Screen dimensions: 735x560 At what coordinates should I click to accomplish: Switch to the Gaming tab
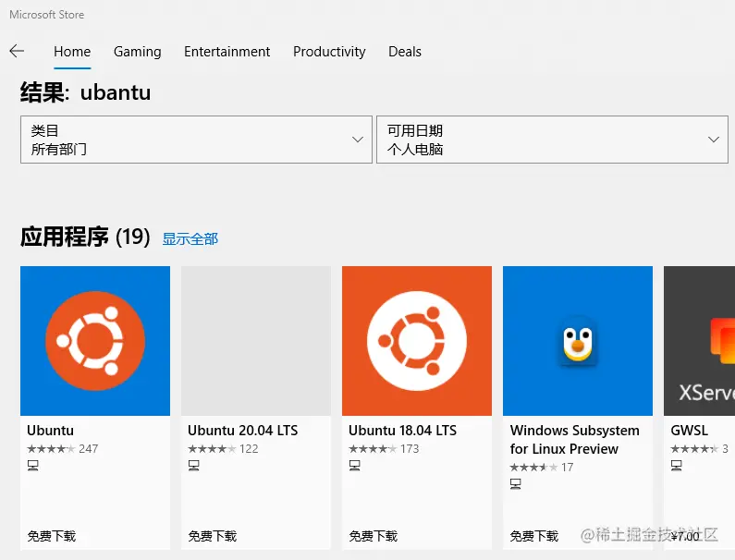pos(138,52)
